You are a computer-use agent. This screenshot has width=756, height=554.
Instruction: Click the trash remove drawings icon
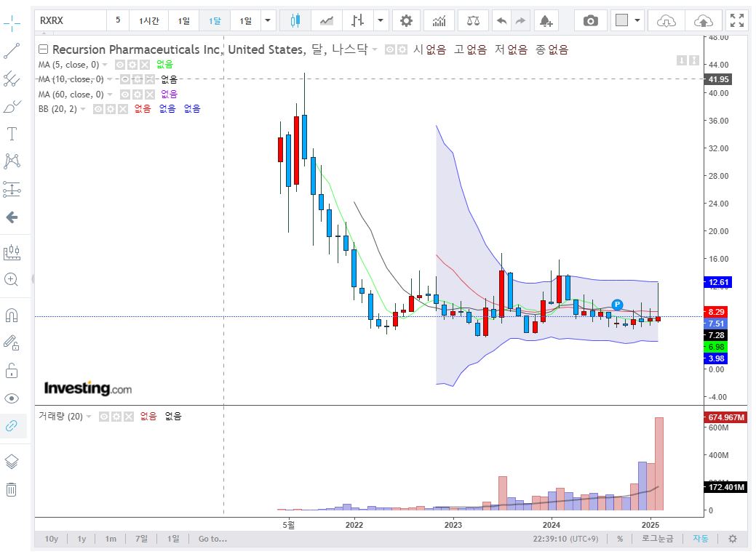coord(12,490)
